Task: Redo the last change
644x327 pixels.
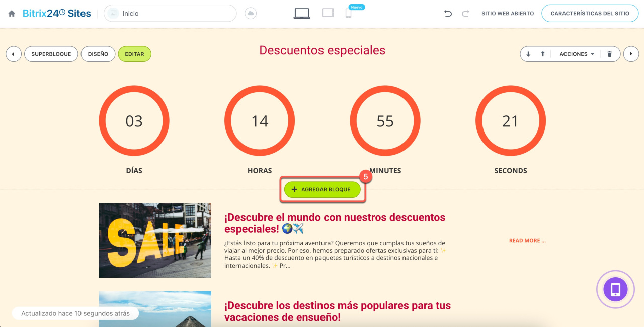Action: coord(466,13)
